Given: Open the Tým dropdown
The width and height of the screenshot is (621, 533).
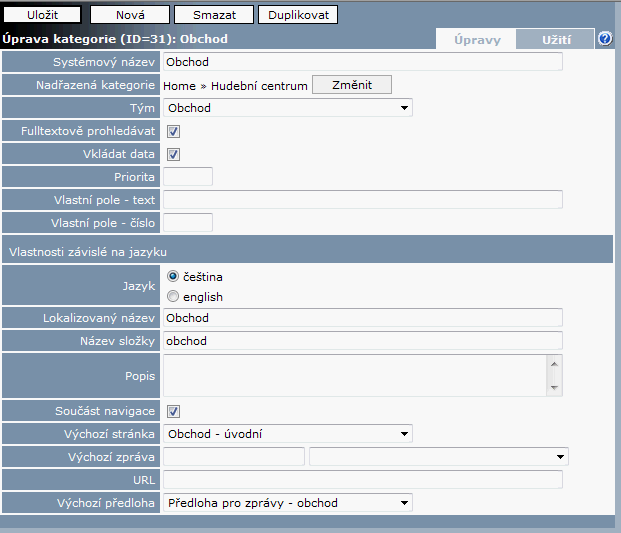Looking at the screenshot, I should [x=288, y=108].
